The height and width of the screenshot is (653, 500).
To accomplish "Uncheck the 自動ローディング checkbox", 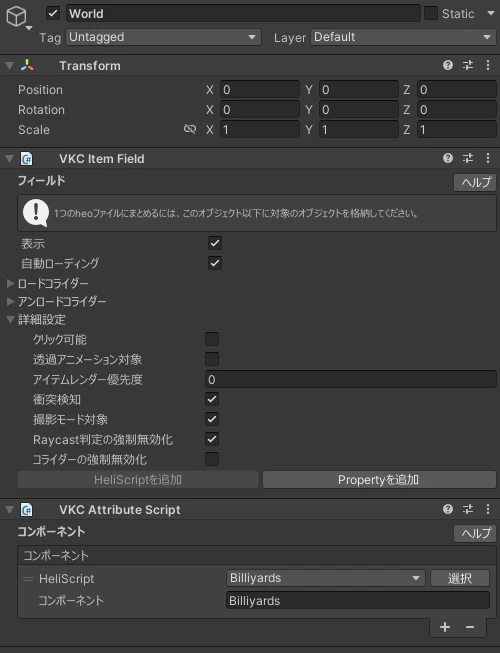I will (x=215, y=263).
